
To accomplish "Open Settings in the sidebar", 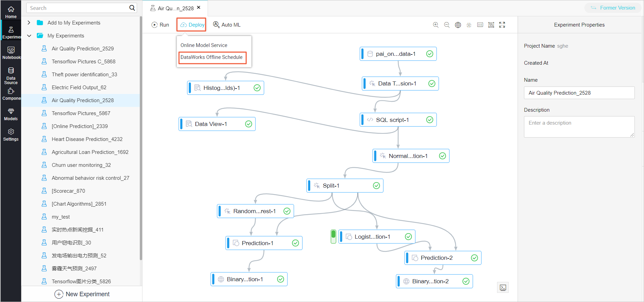I will click(11, 135).
